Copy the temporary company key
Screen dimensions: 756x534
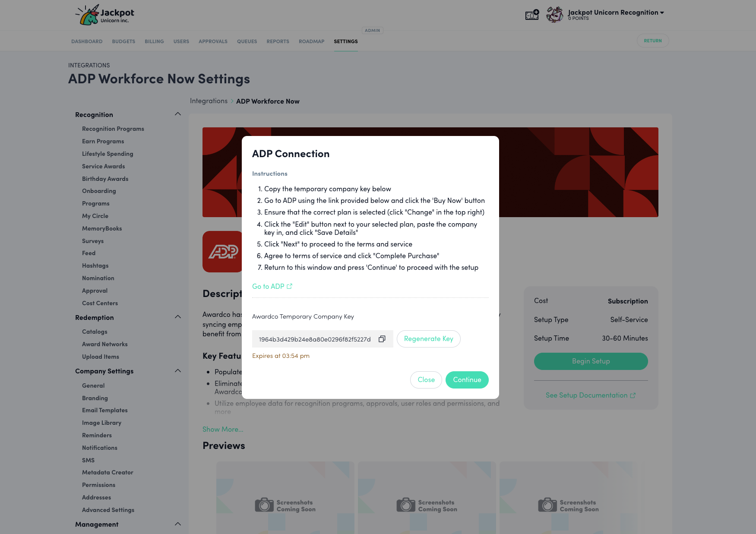(x=382, y=339)
